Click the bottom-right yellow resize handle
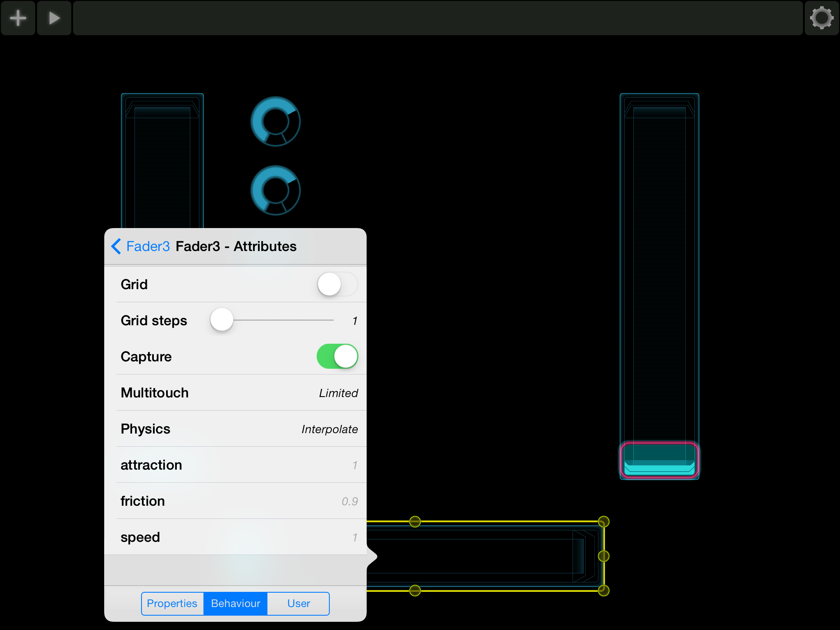The width and height of the screenshot is (840, 630). point(603,591)
